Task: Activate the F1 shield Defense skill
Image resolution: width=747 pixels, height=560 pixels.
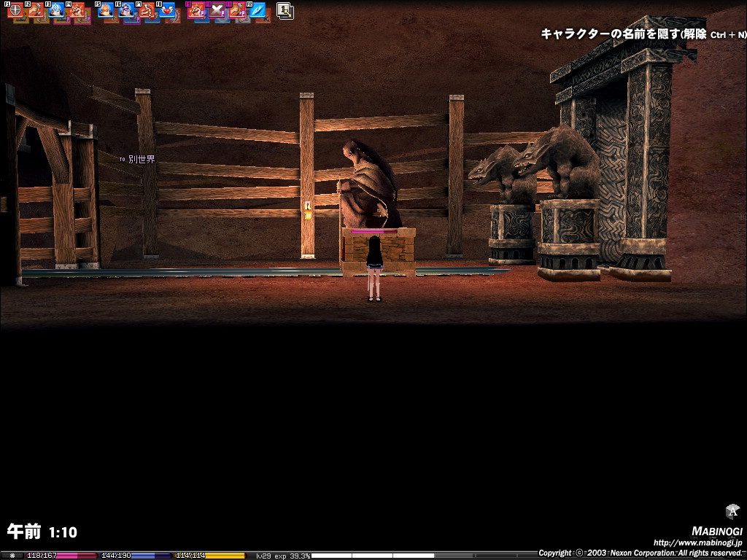Action: (16, 9)
